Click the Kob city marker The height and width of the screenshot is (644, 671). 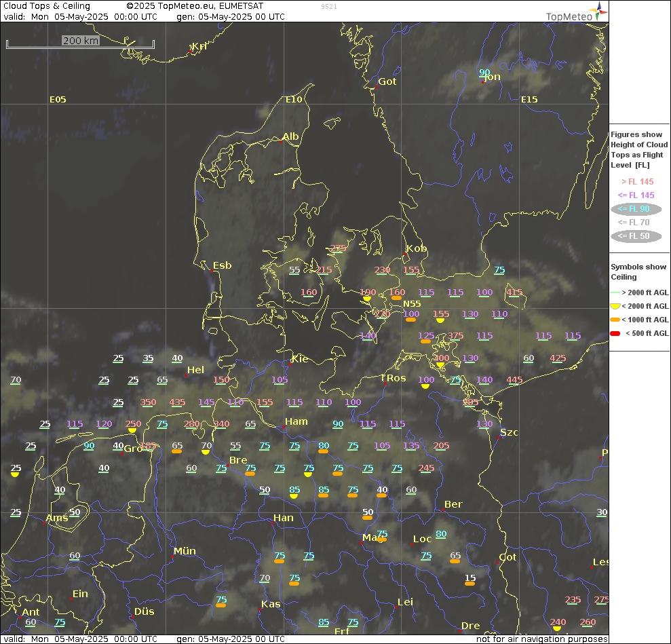(405, 254)
